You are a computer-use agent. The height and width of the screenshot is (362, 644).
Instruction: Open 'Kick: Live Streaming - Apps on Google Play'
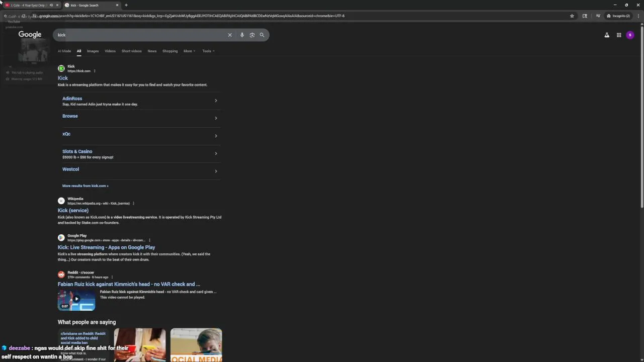click(106, 247)
